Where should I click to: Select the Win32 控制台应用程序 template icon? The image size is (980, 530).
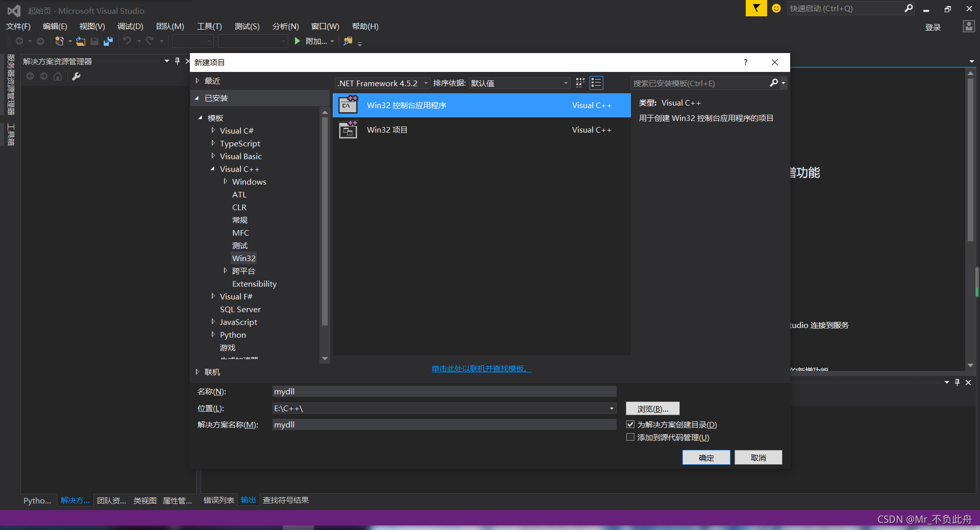348,105
